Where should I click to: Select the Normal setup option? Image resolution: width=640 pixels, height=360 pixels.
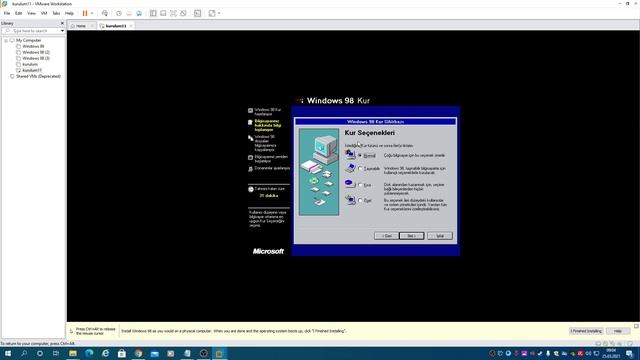click(x=360, y=156)
